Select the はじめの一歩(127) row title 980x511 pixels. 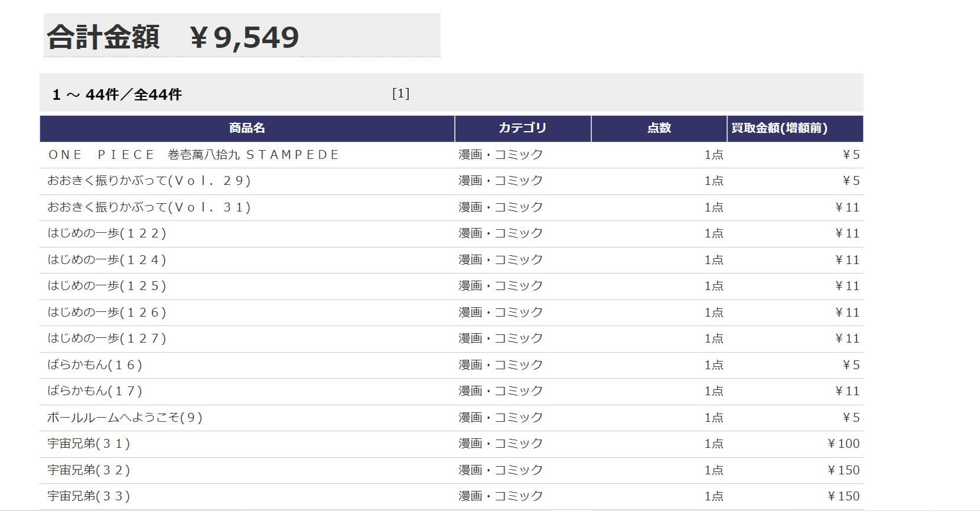click(107, 339)
